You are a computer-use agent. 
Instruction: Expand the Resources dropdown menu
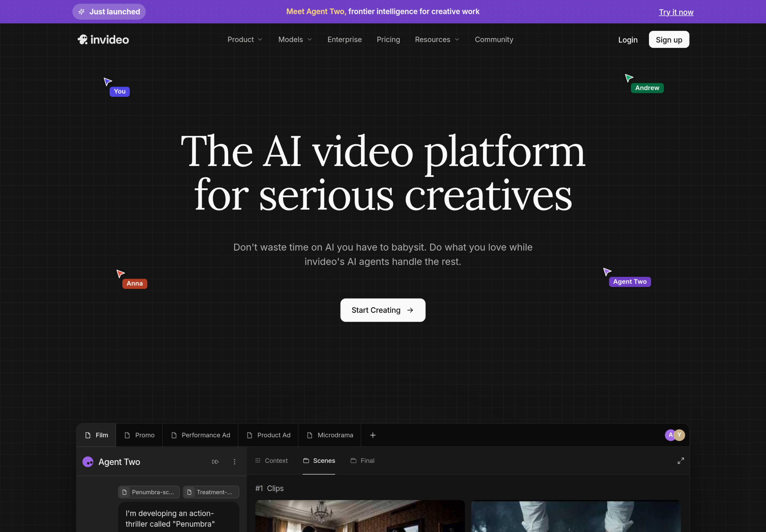point(437,39)
